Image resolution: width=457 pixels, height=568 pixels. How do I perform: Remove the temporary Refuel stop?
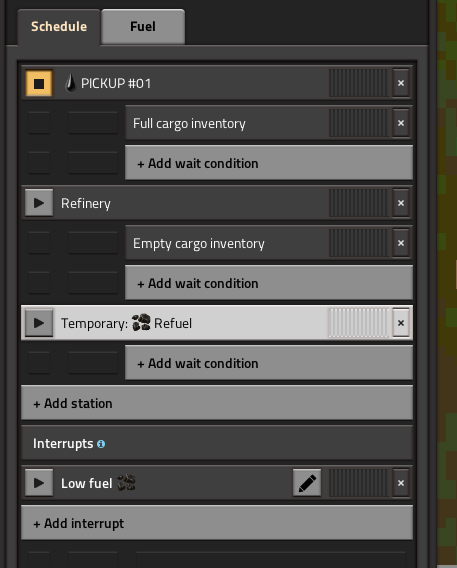pyautogui.click(x=401, y=323)
